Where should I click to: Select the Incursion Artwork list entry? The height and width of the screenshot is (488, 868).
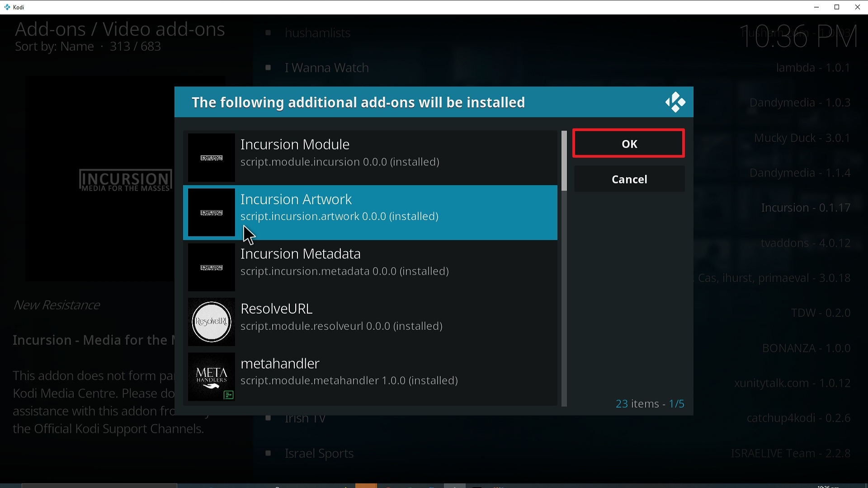coord(370,212)
